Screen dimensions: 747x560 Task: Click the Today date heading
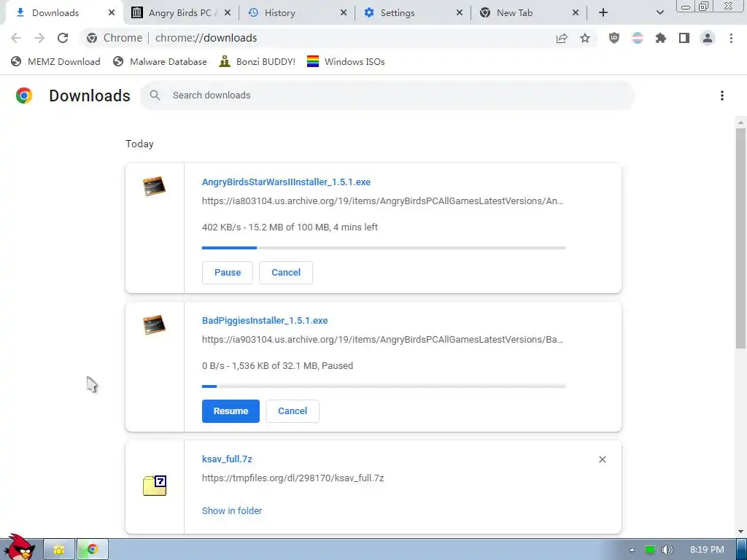[139, 144]
